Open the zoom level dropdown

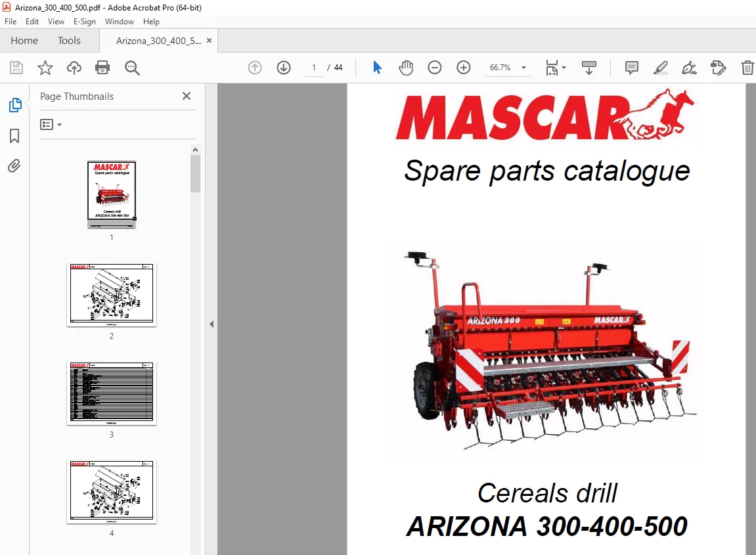[523, 68]
